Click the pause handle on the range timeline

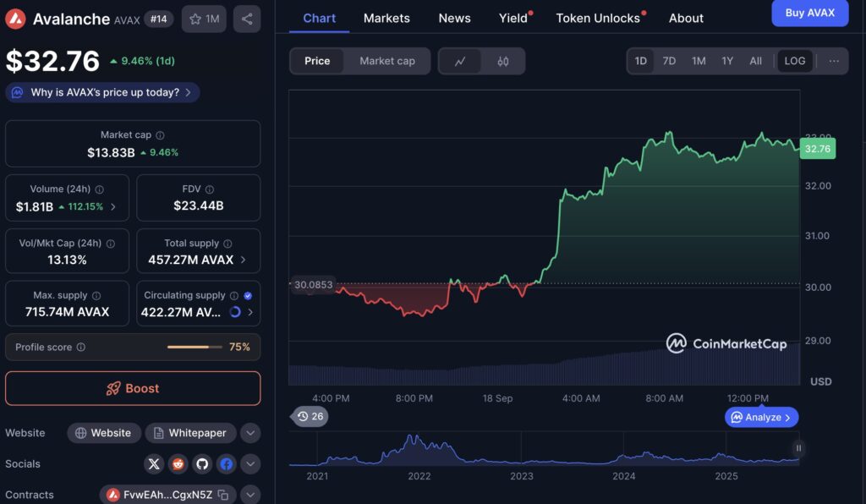(x=798, y=448)
